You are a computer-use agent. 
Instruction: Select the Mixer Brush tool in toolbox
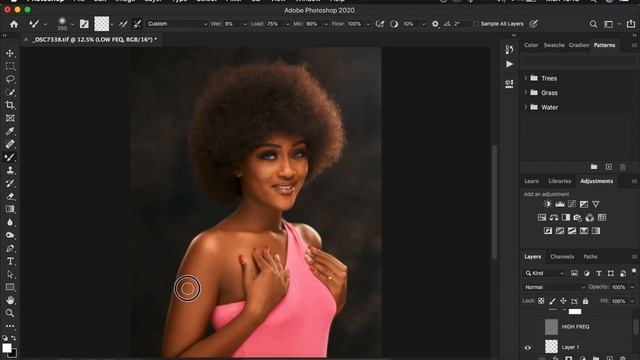tap(10, 157)
